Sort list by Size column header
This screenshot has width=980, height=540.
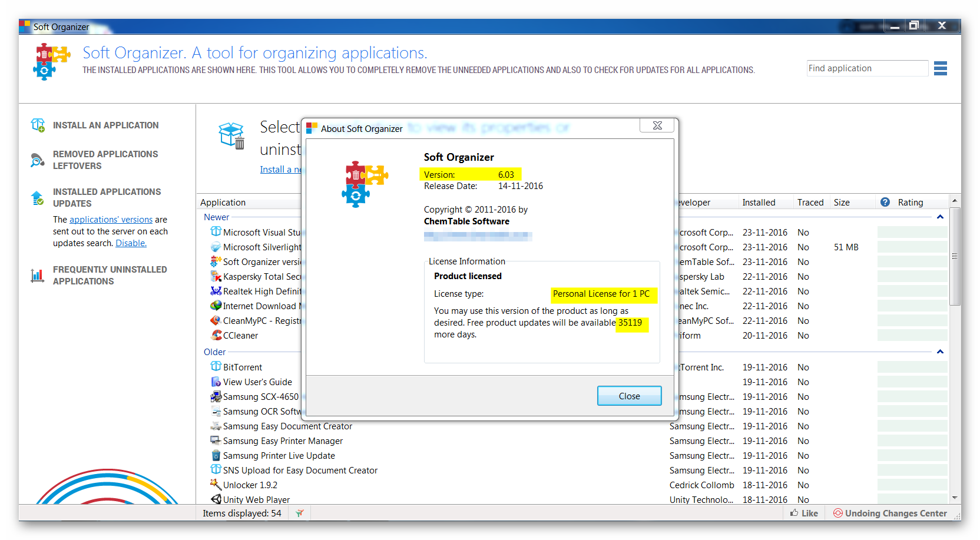(x=842, y=202)
